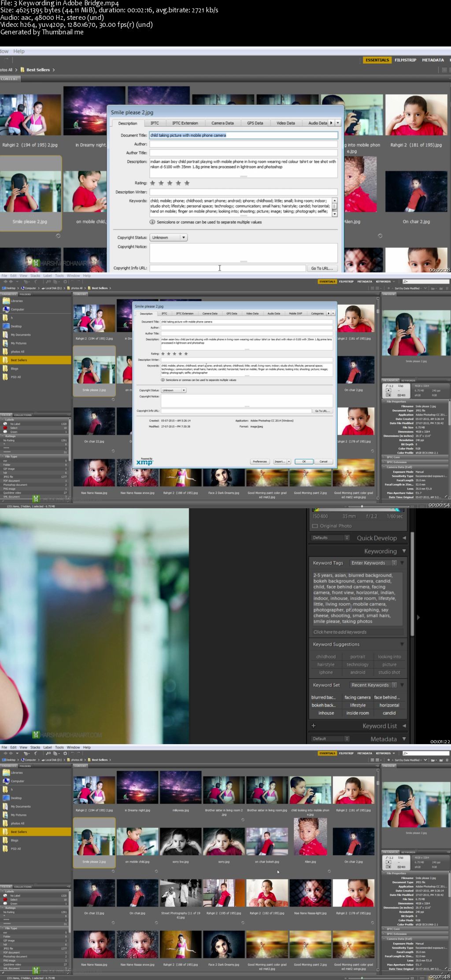This screenshot has height=980, width=451.
Task: Open My Documents in the 00:00:54 frame Favorites
Action: tap(21, 335)
